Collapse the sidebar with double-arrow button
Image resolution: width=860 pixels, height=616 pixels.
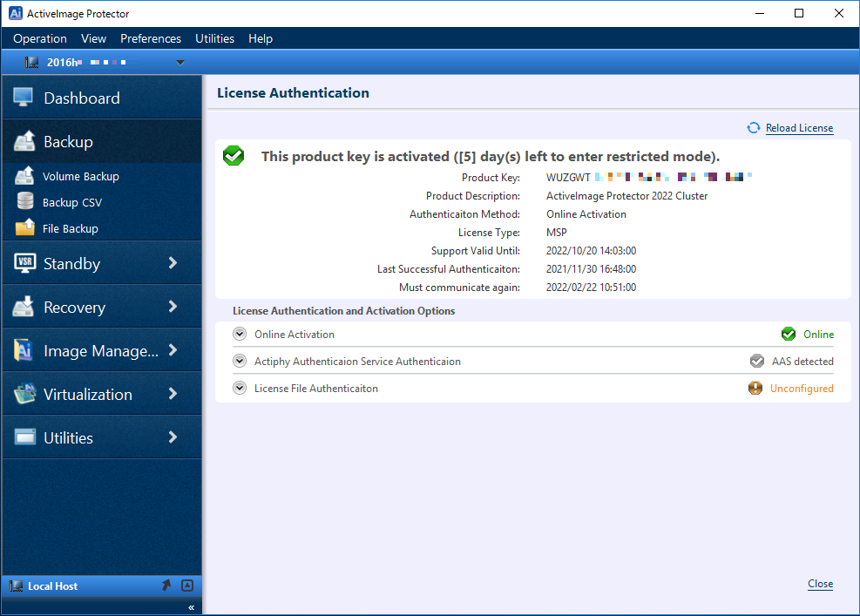[191, 607]
